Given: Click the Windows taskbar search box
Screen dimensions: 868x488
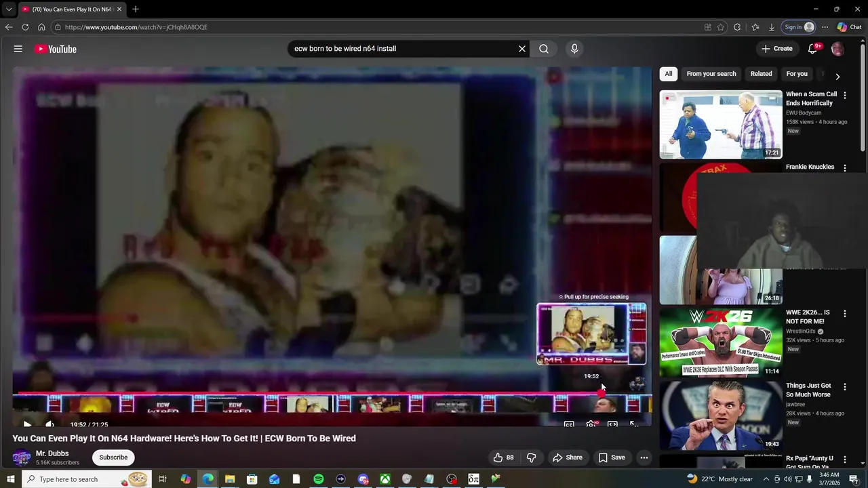Looking at the screenshot, I should 86,479.
